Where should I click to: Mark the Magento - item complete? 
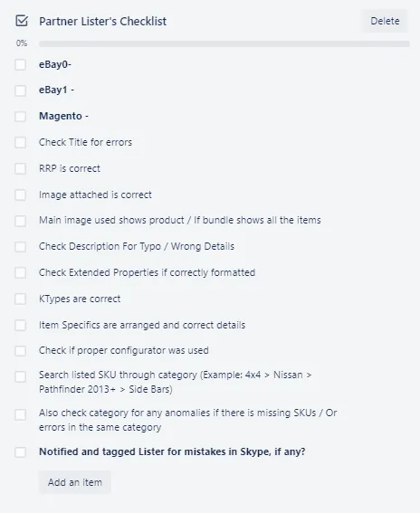click(x=20, y=116)
